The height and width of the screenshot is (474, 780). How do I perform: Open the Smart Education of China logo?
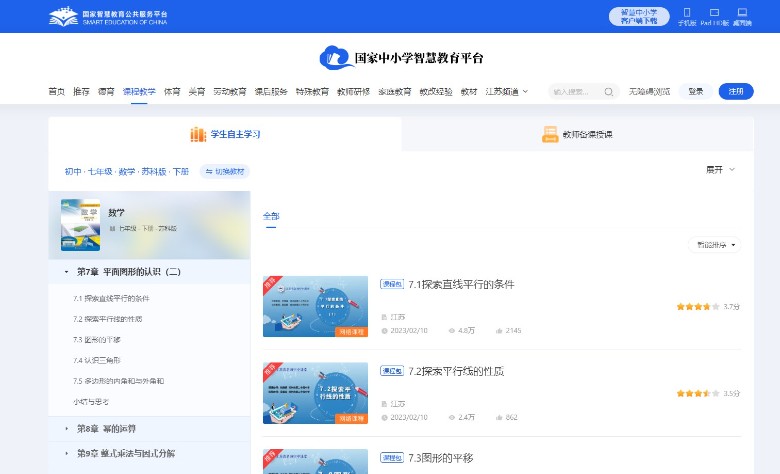click(108, 16)
